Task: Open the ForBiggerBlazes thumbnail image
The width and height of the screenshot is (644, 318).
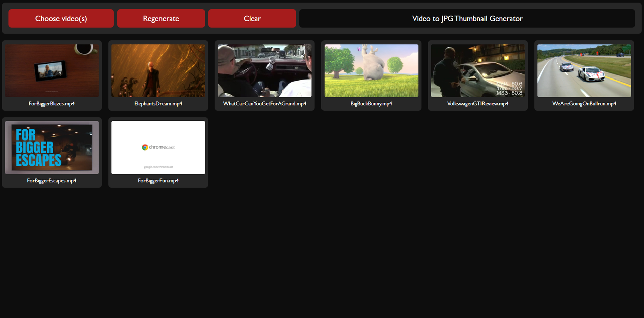Action: coord(52,70)
